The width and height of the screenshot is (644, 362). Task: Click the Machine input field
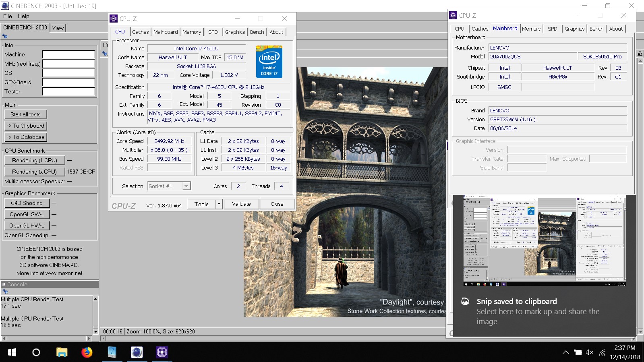click(68, 54)
